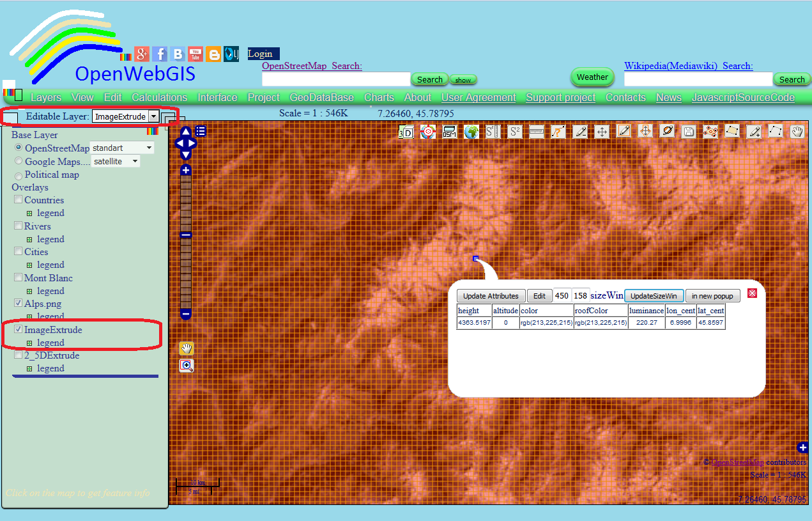
Task: Select the pencil with minus tool
Action: pyautogui.click(x=580, y=132)
